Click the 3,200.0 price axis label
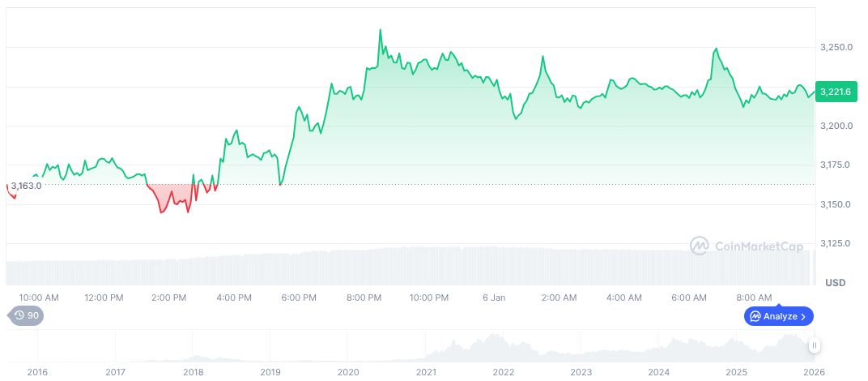Viewport: 868px width, 381px height. tap(836, 126)
